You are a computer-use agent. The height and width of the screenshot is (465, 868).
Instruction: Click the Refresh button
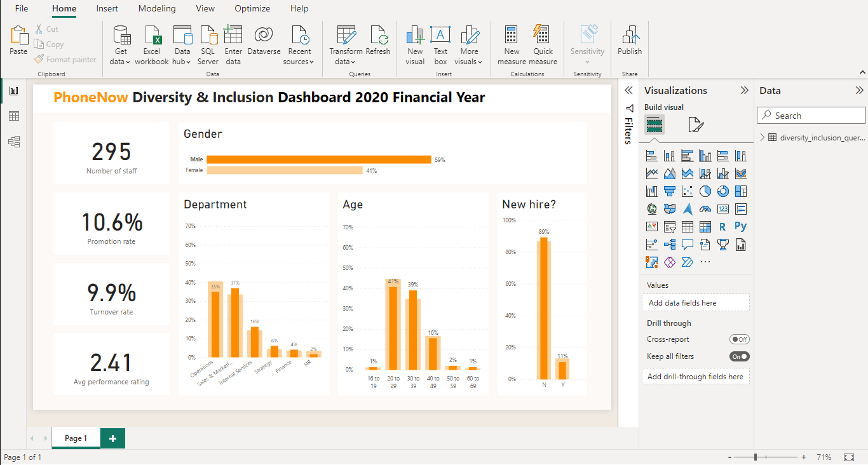378,41
